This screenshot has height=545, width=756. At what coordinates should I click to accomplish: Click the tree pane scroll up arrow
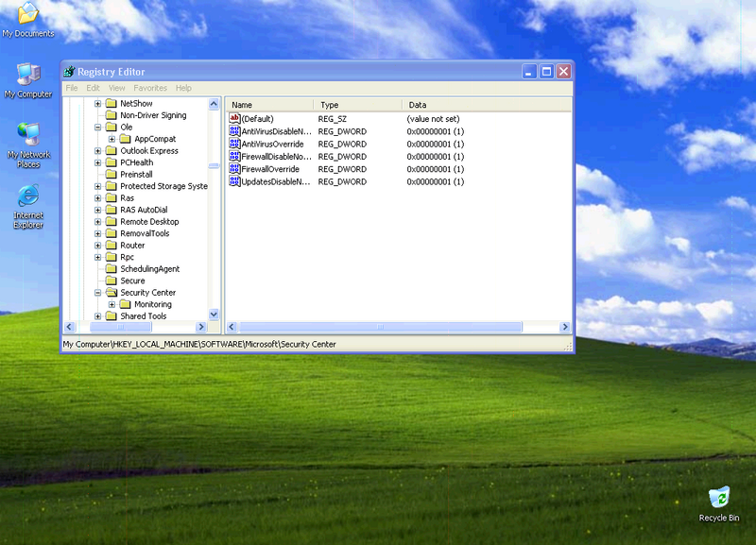[214, 104]
